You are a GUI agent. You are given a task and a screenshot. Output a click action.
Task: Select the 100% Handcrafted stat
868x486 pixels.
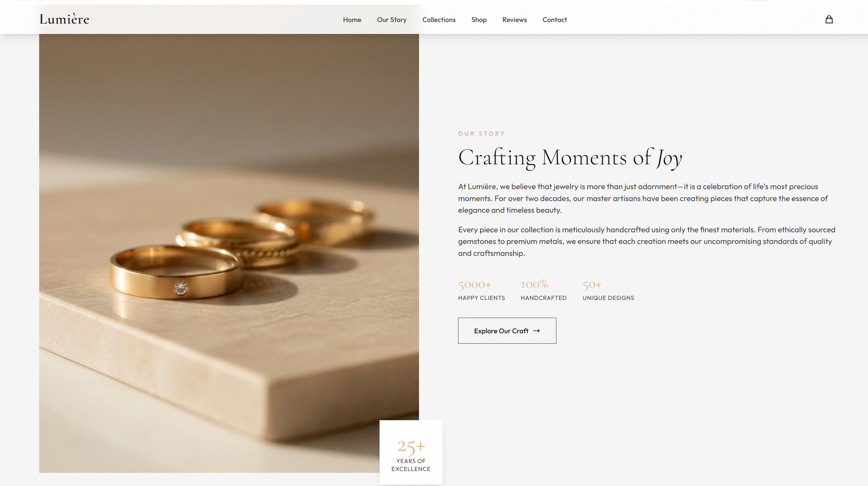tap(543, 290)
